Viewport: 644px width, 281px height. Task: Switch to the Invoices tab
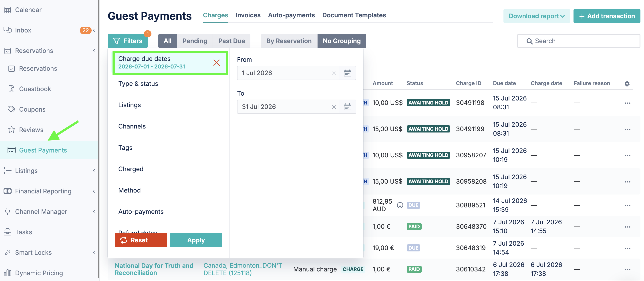248,15
